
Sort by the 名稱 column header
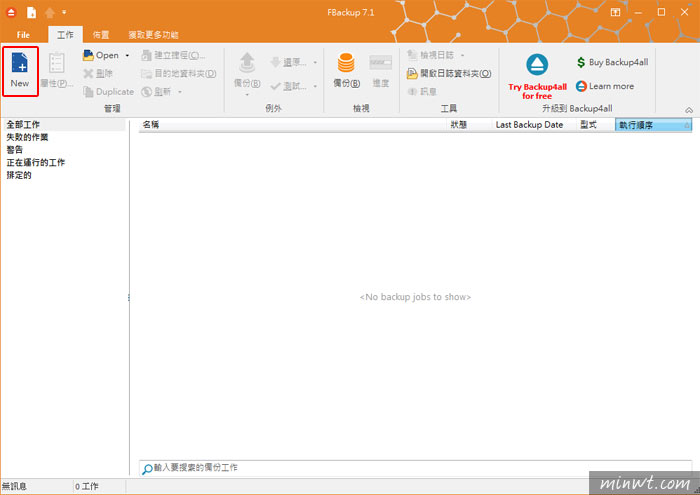click(292, 125)
